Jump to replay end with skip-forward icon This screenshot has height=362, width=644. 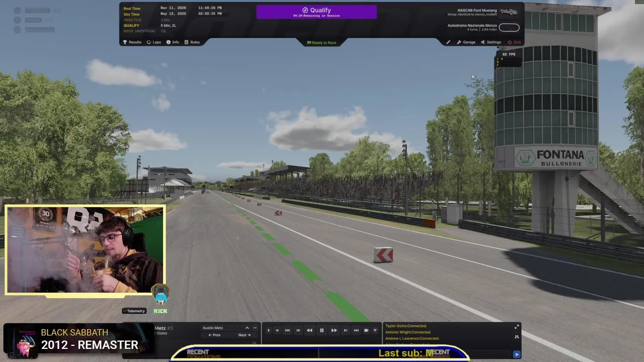(356, 330)
